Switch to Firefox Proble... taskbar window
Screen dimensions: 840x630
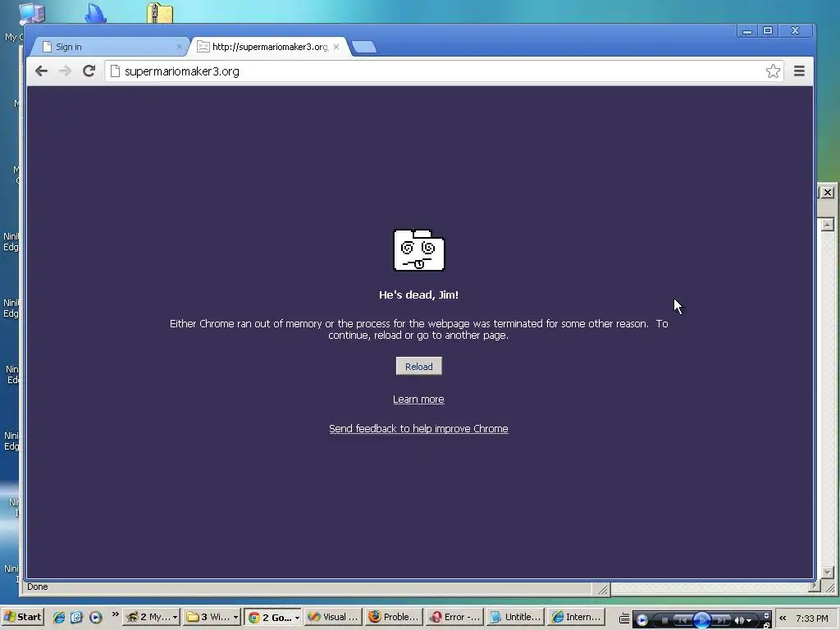[x=393, y=617]
